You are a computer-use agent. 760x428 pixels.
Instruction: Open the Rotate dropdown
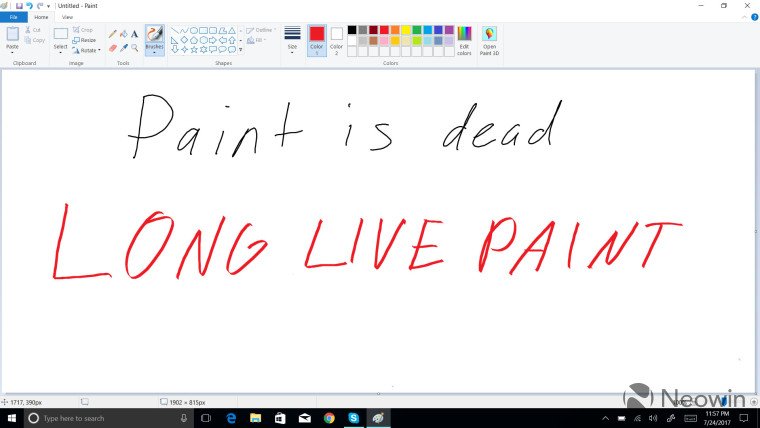(x=86, y=50)
